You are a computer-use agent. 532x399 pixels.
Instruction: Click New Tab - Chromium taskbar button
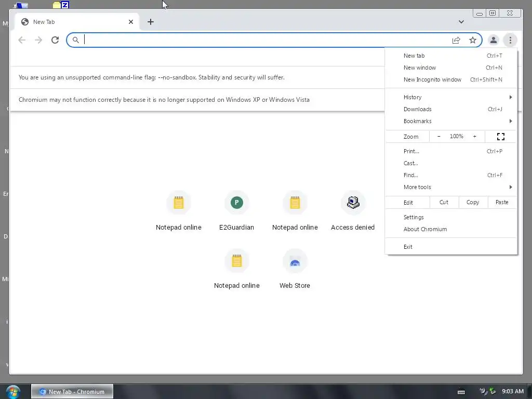(x=72, y=392)
